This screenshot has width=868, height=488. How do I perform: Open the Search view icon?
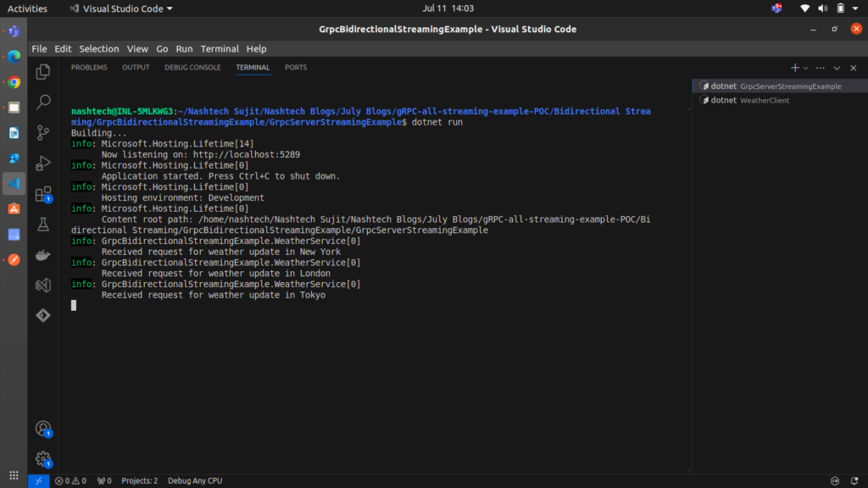(43, 103)
